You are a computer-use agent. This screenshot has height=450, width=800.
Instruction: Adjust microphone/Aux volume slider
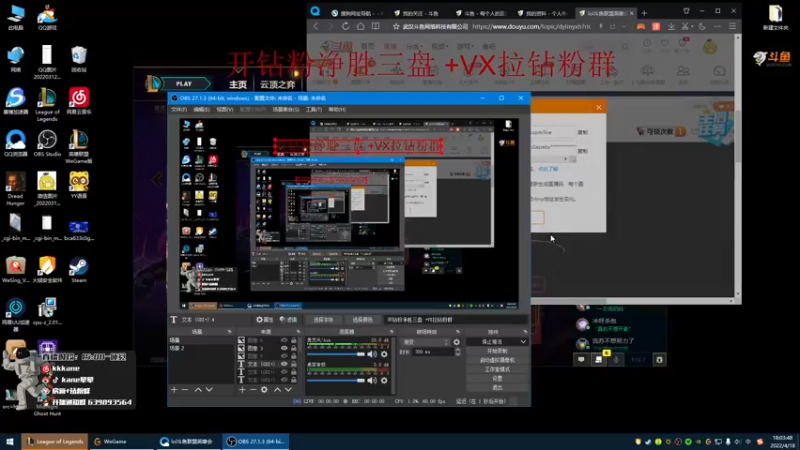point(336,354)
